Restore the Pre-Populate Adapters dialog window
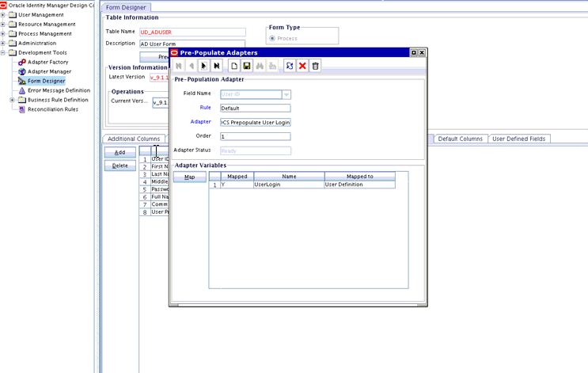This screenshot has height=373, width=588. click(414, 52)
